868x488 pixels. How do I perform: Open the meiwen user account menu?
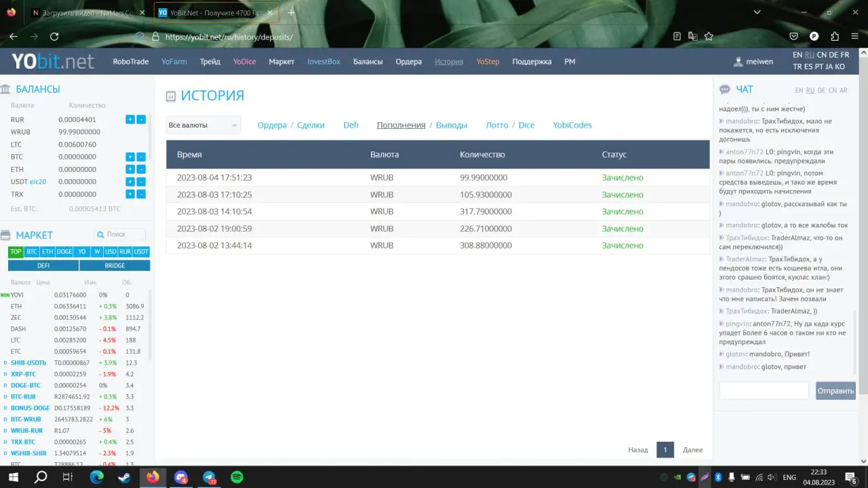[753, 62]
